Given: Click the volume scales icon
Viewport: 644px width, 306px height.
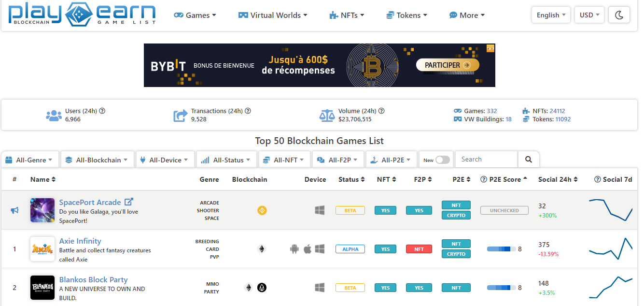Looking at the screenshot, I should 327,115.
